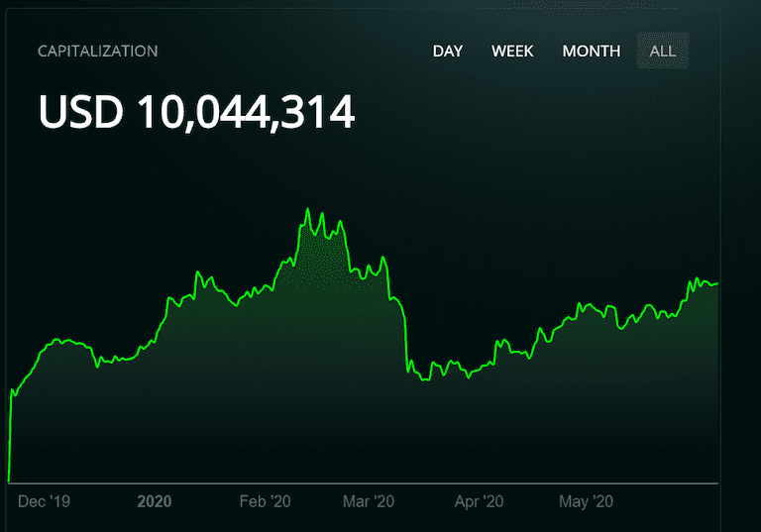This screenshot has width=761, height=532.
Task: Click the right end of the green line
Action: click(716, 284)
